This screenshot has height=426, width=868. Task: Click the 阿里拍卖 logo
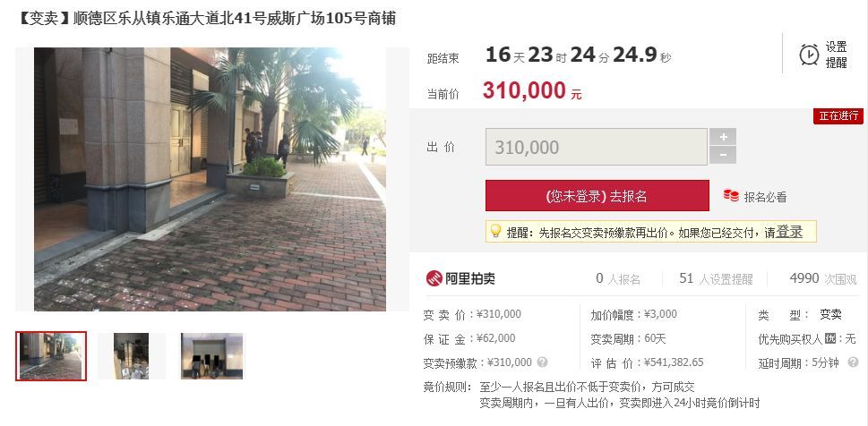[x=460, y=278]
